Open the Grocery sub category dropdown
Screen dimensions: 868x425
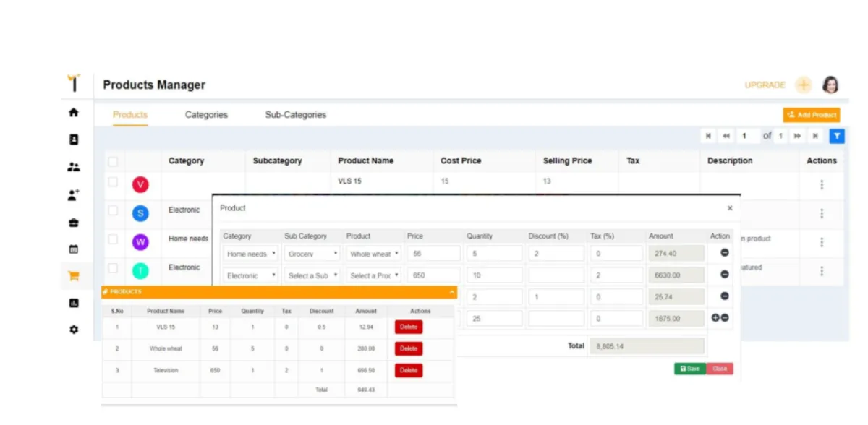pyautogui.click(x=312, y=254)
